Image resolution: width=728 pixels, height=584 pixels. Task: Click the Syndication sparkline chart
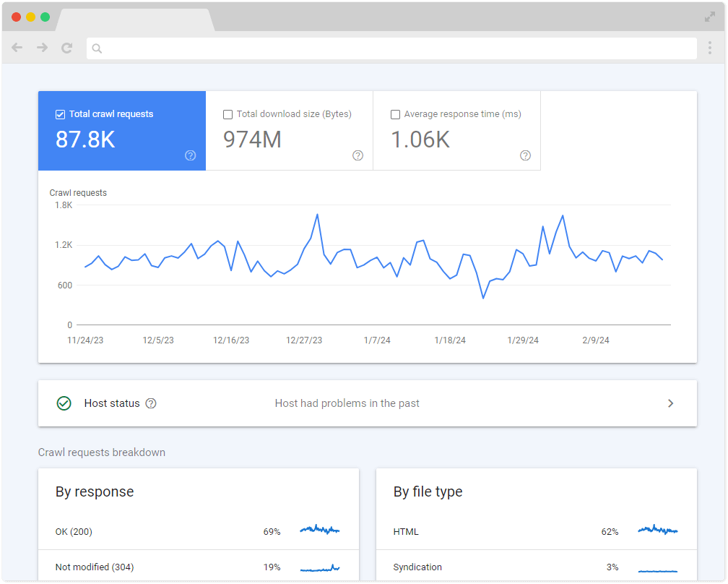point(658,570)
